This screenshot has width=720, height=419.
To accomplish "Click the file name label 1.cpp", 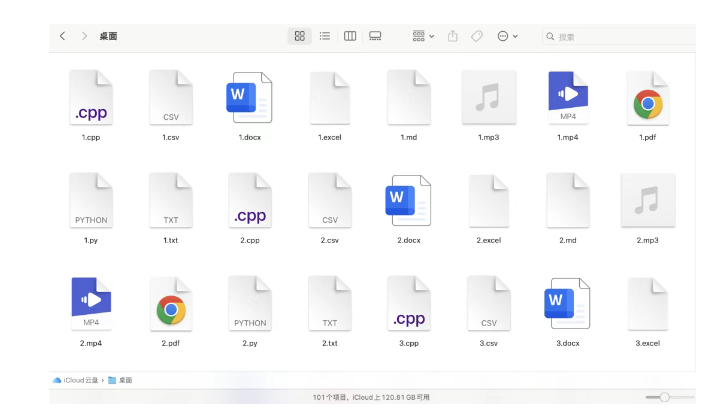I will (91, 137).
